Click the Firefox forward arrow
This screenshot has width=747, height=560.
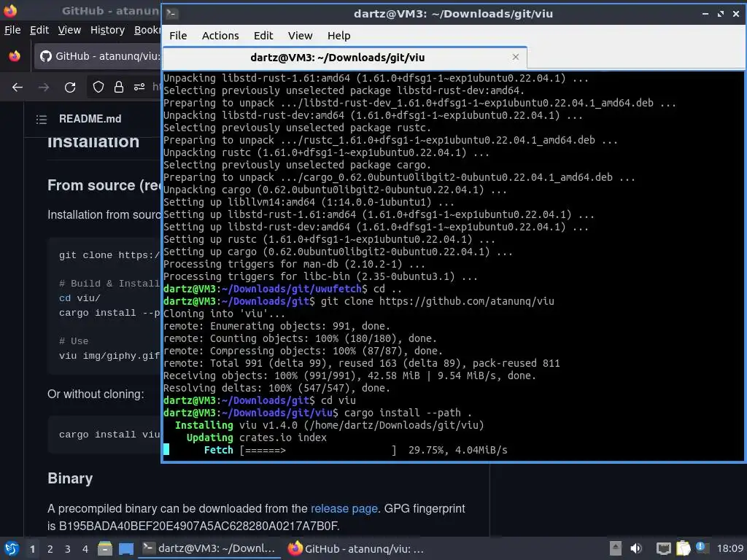44,87
